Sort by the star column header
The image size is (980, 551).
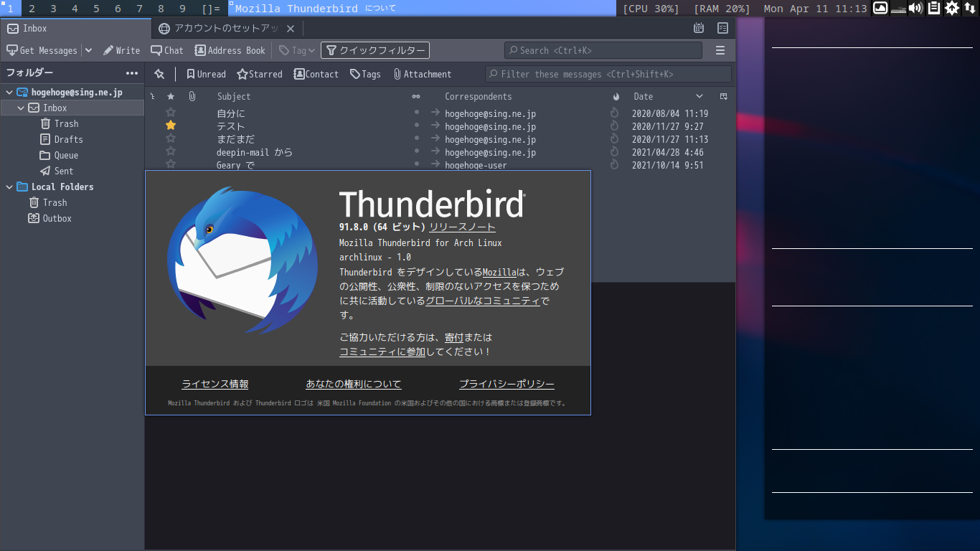tap(171, 96)
